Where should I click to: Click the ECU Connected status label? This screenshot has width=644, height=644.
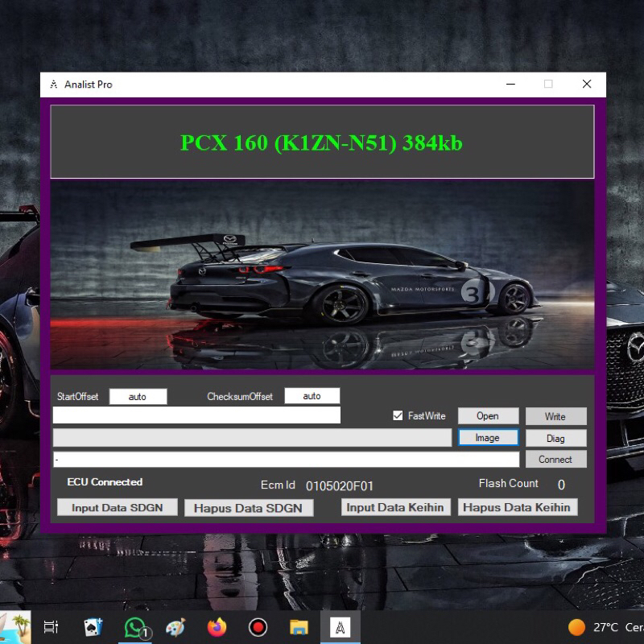coord(105,481)
